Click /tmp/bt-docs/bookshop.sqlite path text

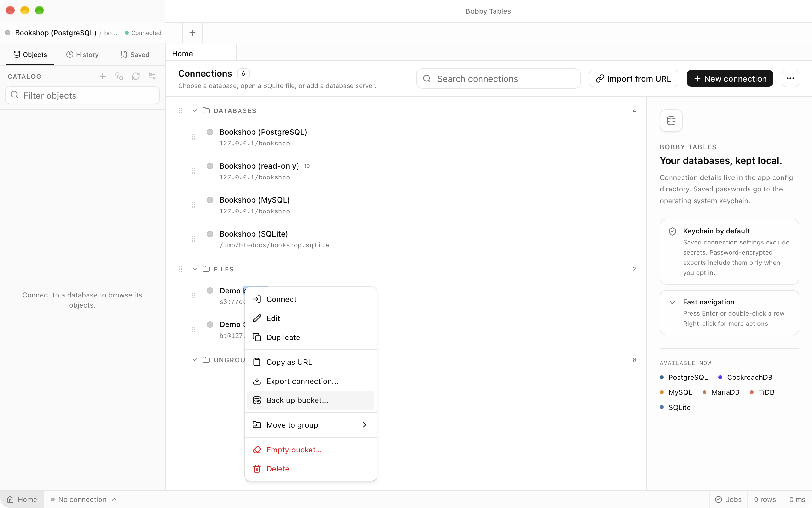[x=274, y=245]
